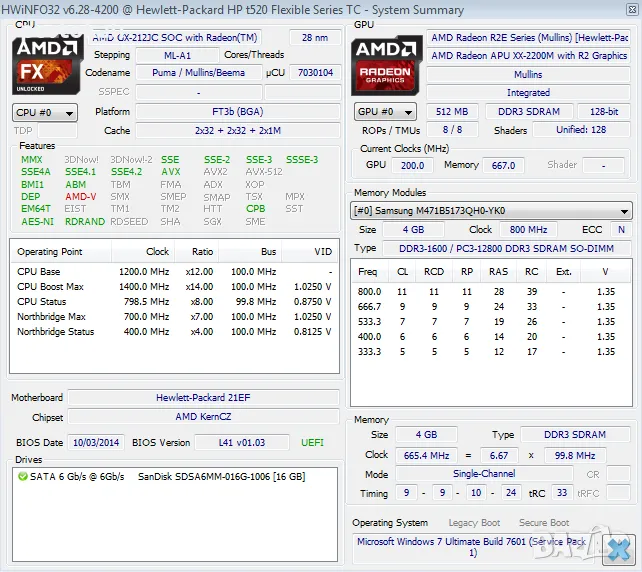Click the green SATA drive status icon
The width and height of the screenshot is (642, 572).
tap(22, 476)
